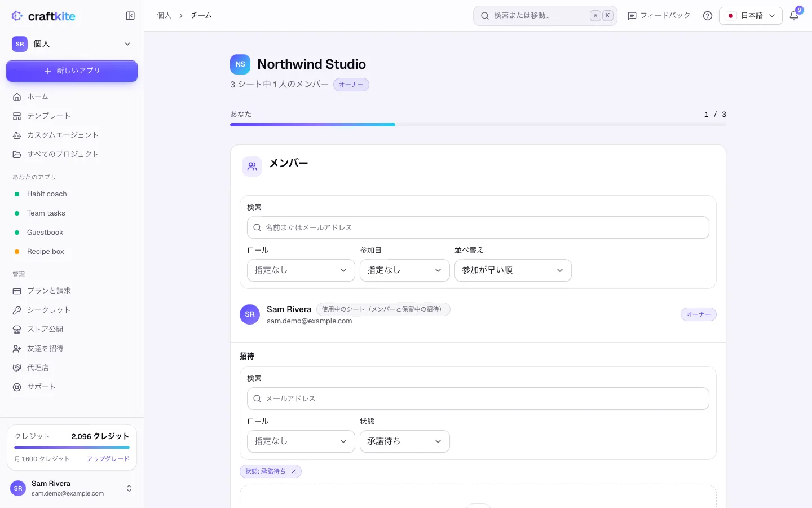This screenshot has height=508, width=812.
Task: Open the help question mark icon
Action: coord(708,16)
